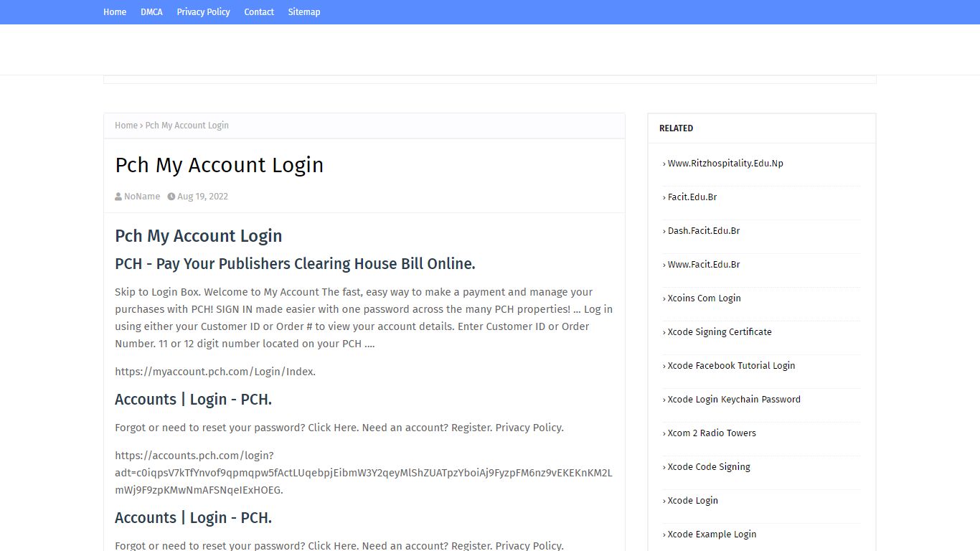The width and height of the screenshot is (980, 551).
Task: Open the related link labeled Xcode Login
Action: 693,501
